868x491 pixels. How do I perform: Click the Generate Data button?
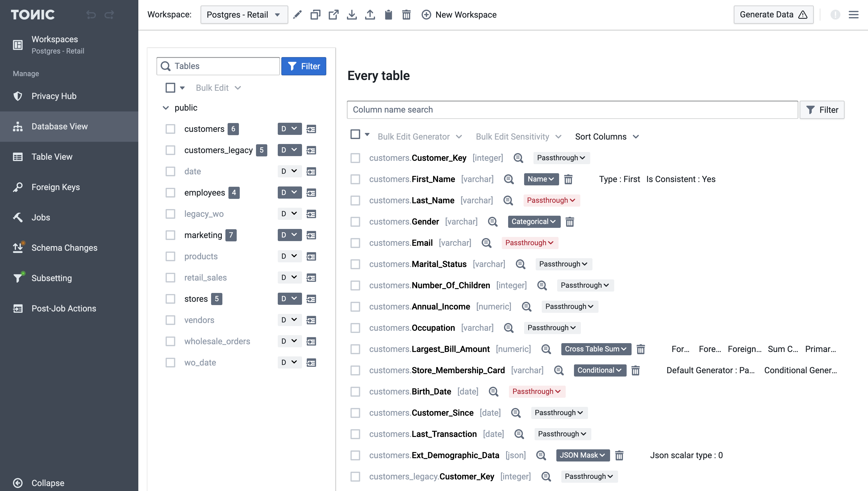773,15
